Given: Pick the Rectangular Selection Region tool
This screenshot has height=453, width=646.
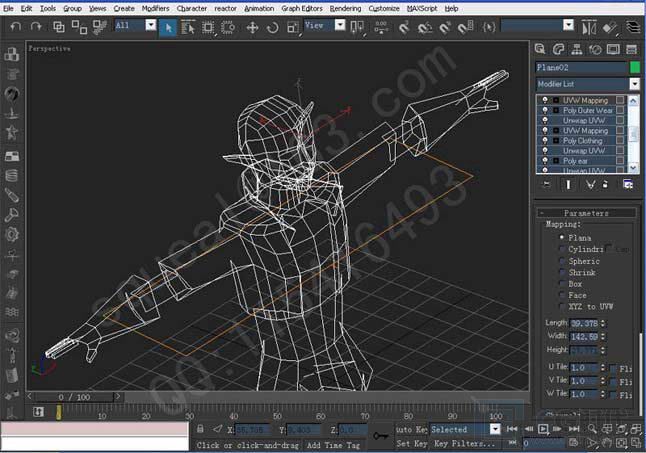Looking at the screenshot, I should pos(208,28).
